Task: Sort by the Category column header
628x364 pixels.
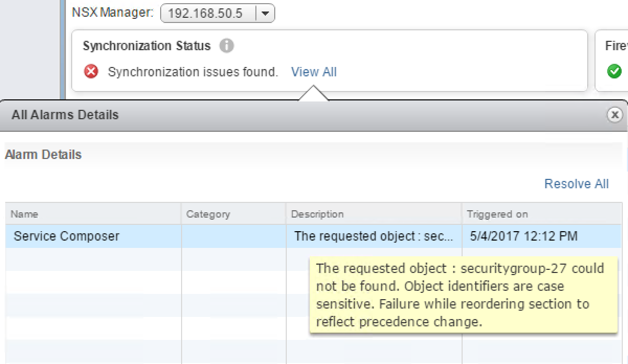Action: point(208,214)
